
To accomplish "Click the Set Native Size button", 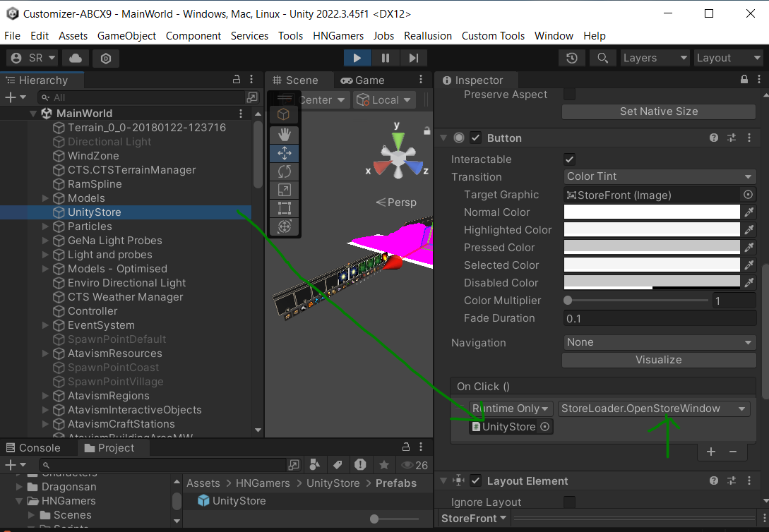I will click(x=659, y=111).
